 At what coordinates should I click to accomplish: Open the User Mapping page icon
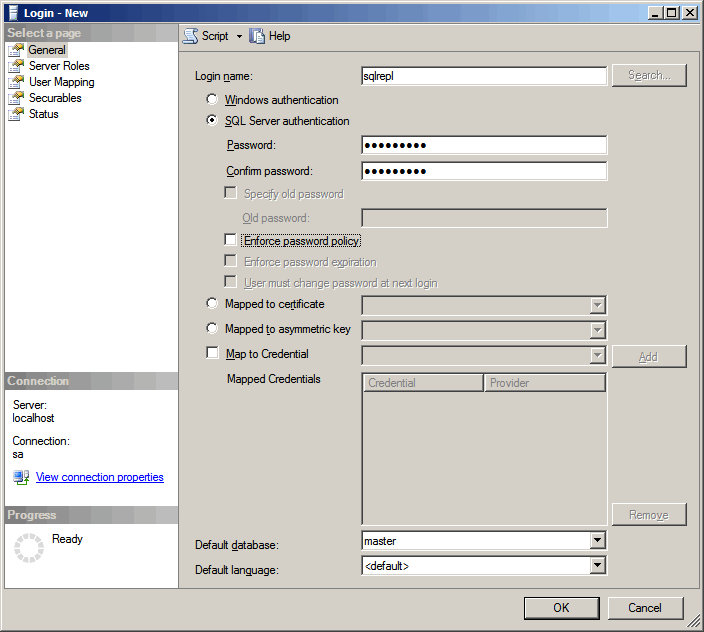click(x=16, y=82)
